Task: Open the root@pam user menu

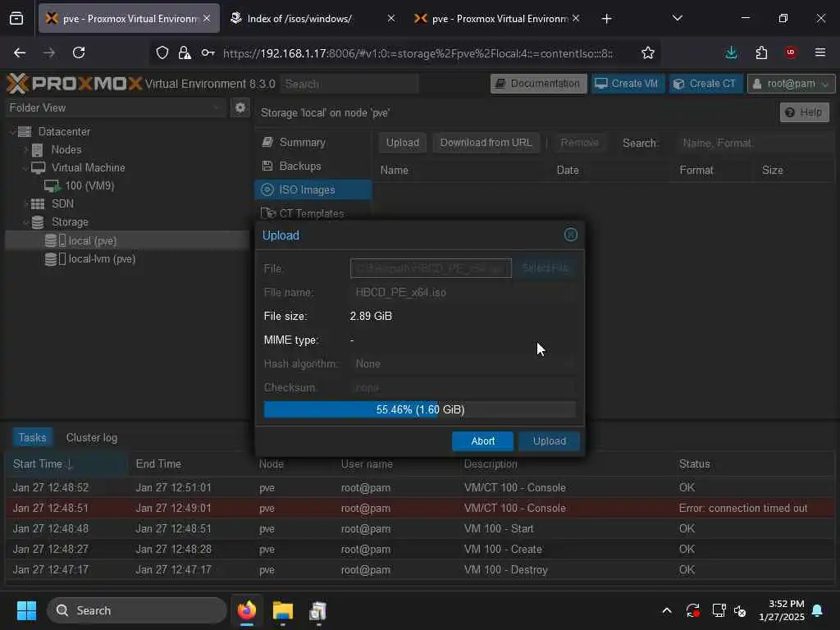Action: tap(791, 84)
